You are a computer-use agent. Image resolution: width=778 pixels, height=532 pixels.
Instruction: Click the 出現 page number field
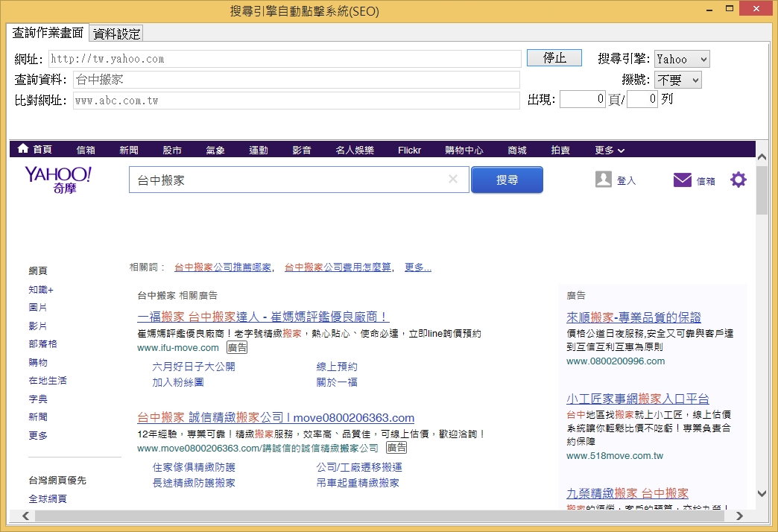(x=583, y=99)
